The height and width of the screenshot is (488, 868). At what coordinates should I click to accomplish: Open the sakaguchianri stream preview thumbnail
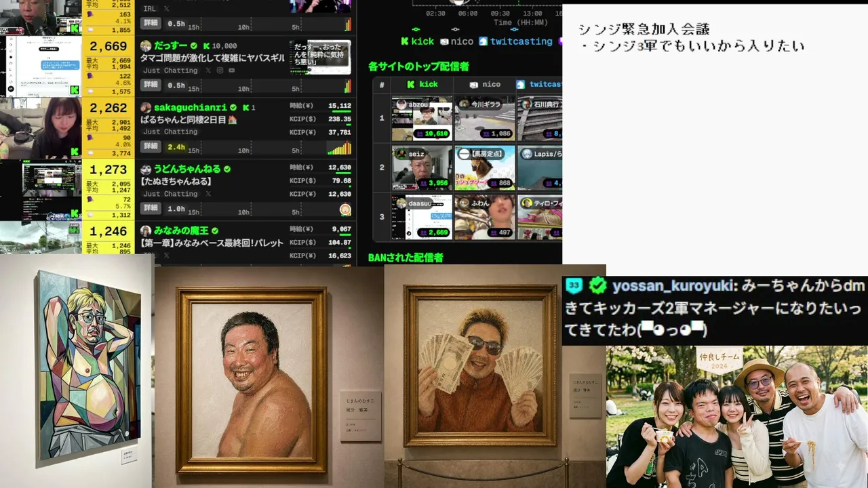pos(41,128)
